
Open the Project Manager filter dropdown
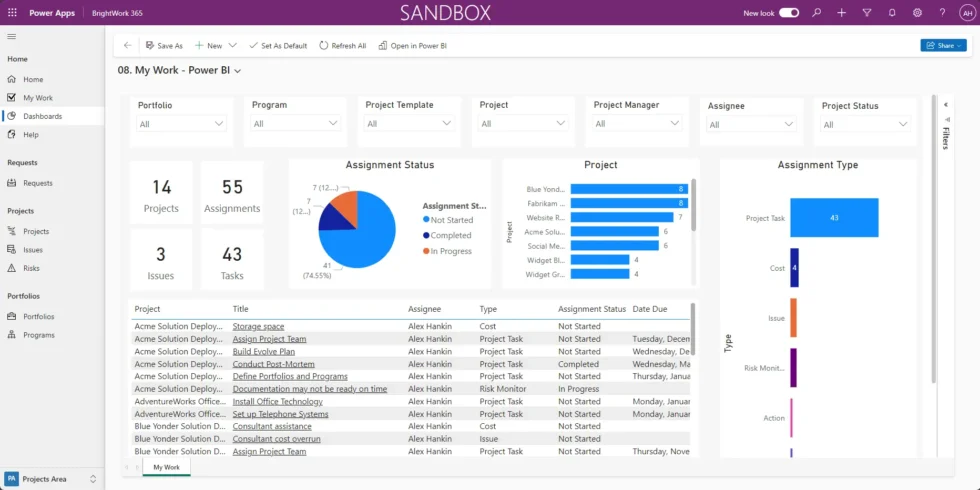(637, 124)
